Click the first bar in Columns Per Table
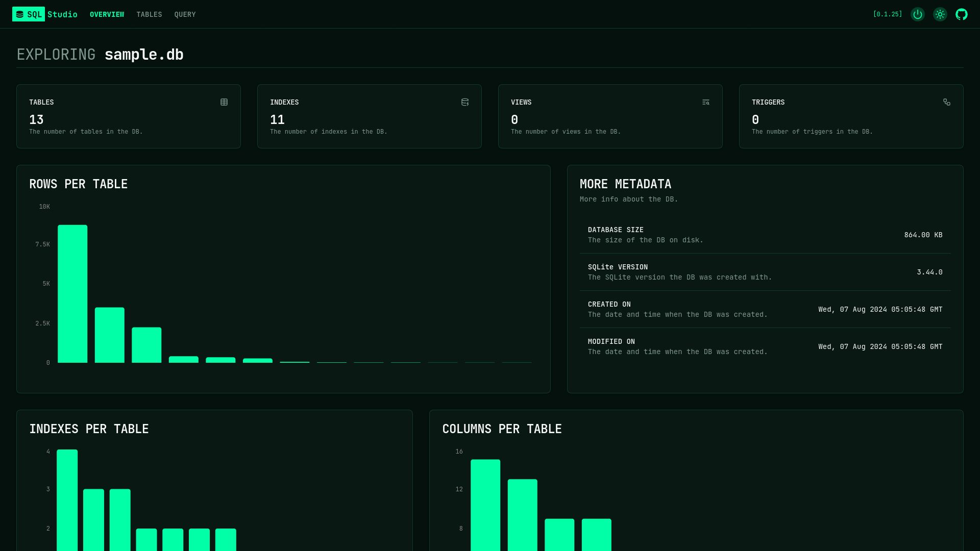980x551 pixels. click(x=485, y=505)
